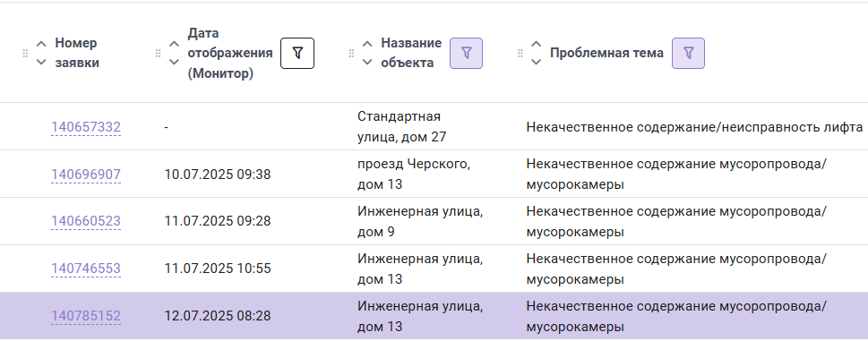Sort Название объекта descending with down chevron
This screenshot has width=868, height=341.
pyautogui.click(x=367, y=62)
